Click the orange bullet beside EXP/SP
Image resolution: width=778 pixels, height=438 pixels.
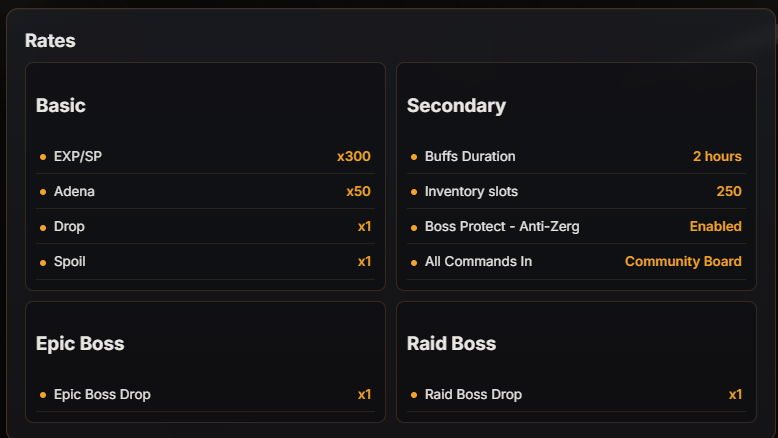click(43, 157)
